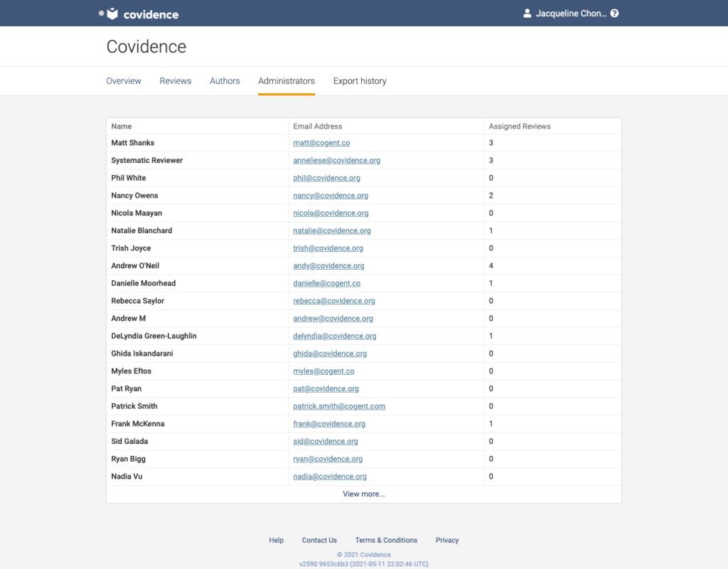Screen dimensions: 728x569
Task: Click sid@covidence.org email link
Action: (326, 441)
